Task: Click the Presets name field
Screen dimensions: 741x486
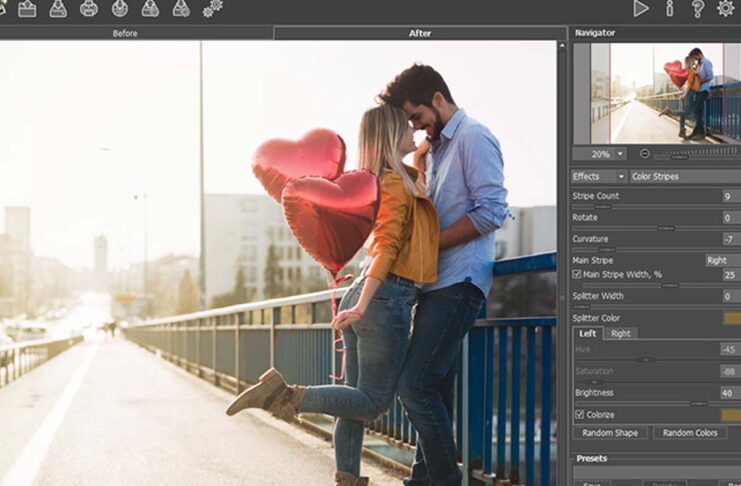Action: (657, 473)
